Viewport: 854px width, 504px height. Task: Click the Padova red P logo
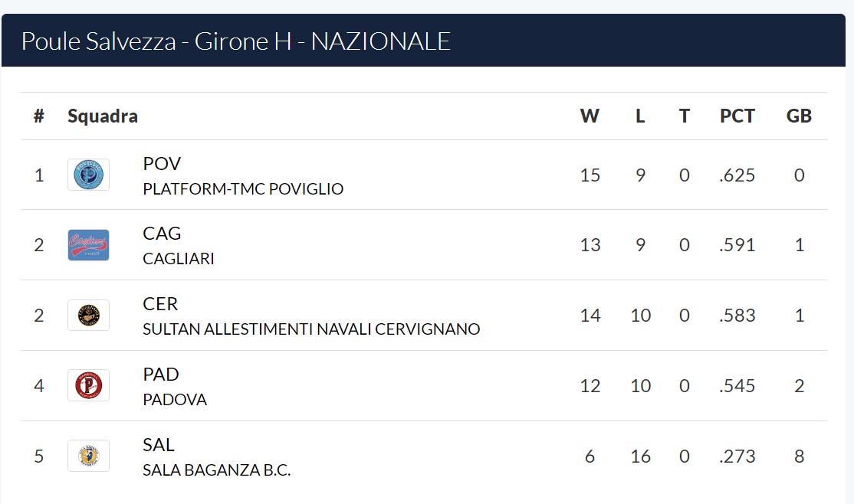(88, 385)
